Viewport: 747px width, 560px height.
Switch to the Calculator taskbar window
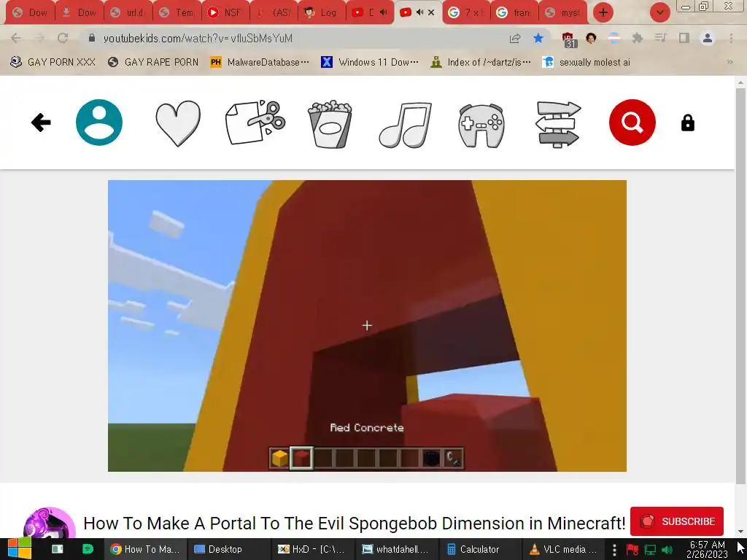click(481, 549)
